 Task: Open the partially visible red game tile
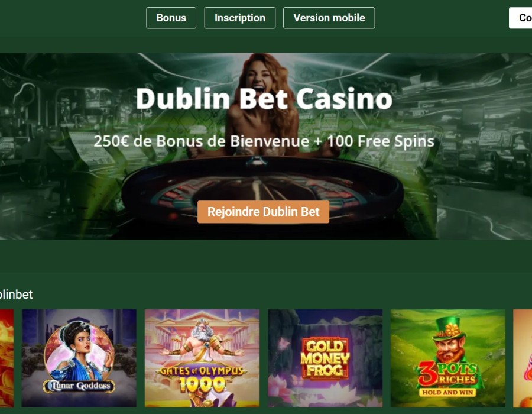tap(7, 358)
